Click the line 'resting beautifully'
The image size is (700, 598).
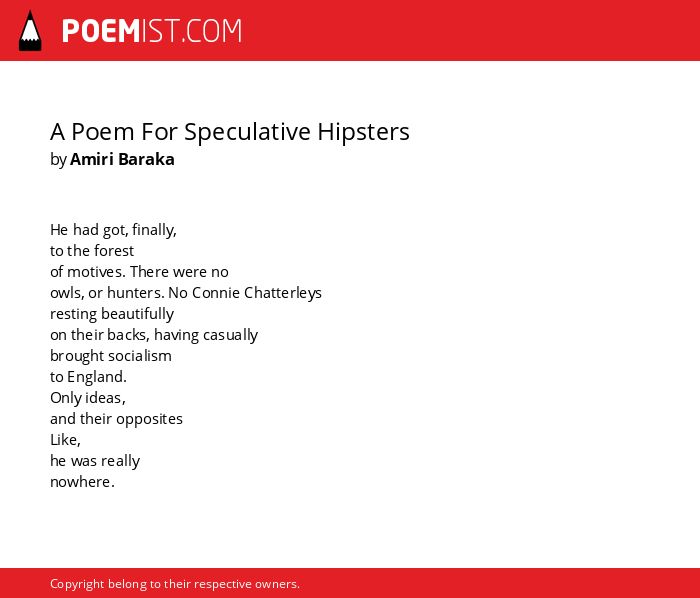point(112,314)
